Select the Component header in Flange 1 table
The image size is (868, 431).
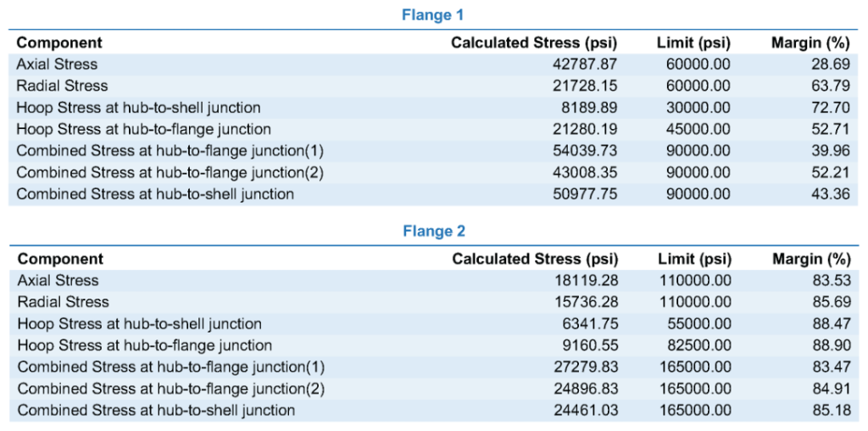(x=59, y=42)
